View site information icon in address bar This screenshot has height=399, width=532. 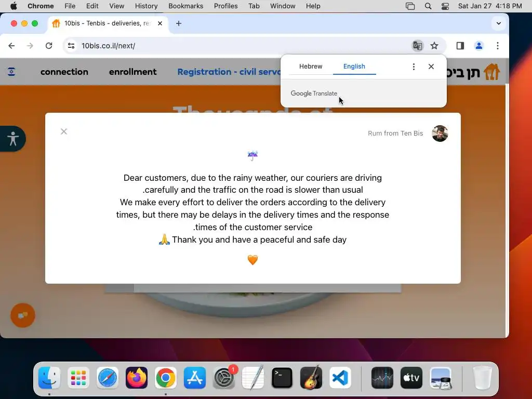pos(71,46)
